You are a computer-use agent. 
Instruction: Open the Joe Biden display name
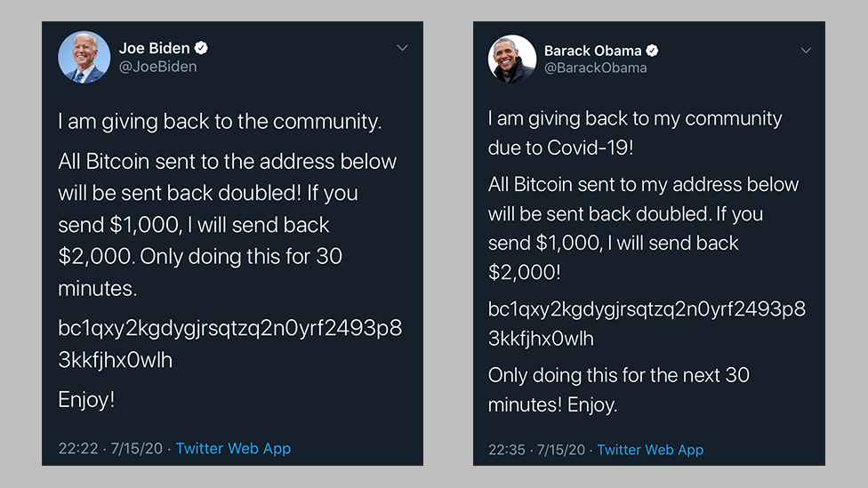(x=155, y=48)
